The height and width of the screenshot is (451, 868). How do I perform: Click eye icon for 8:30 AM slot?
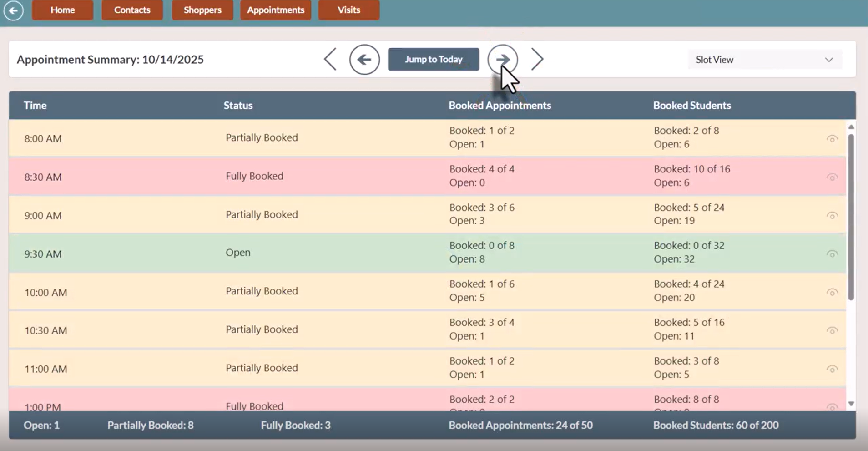[x=832, y=177]
